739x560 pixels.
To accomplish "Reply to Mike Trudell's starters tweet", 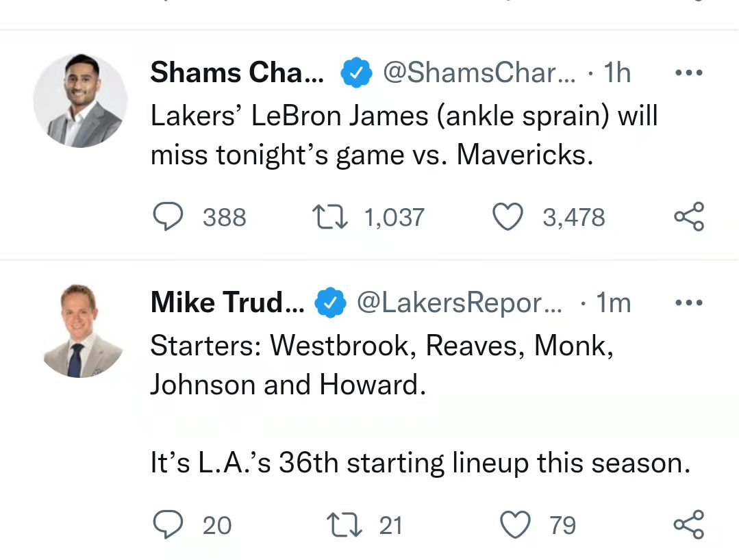I will pyautogui.click(x=168, y=524).
